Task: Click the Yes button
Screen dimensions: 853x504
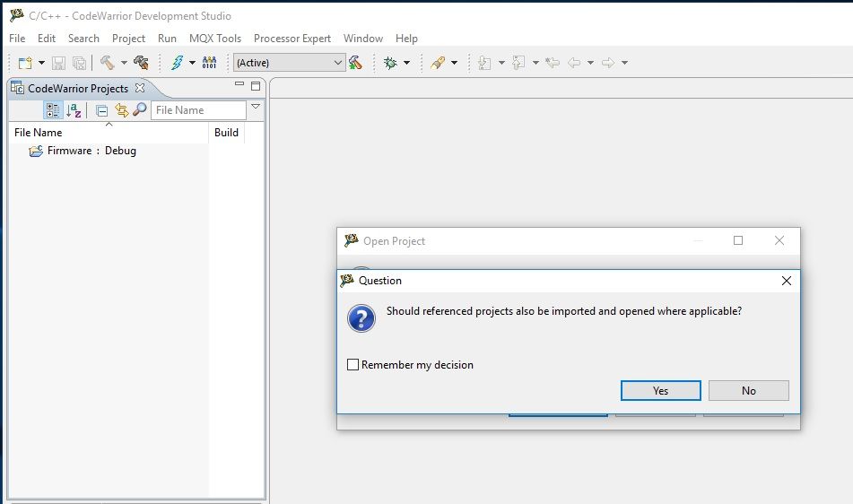Action: coord(660,390)
